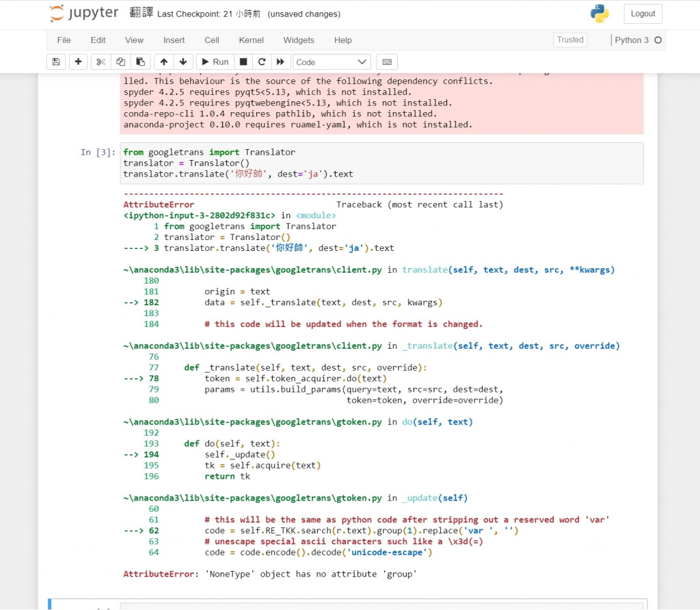Click the conda-repo-cli requires pathlib line
This screenshot has width=700, height=610.
(x=280, y=114)
